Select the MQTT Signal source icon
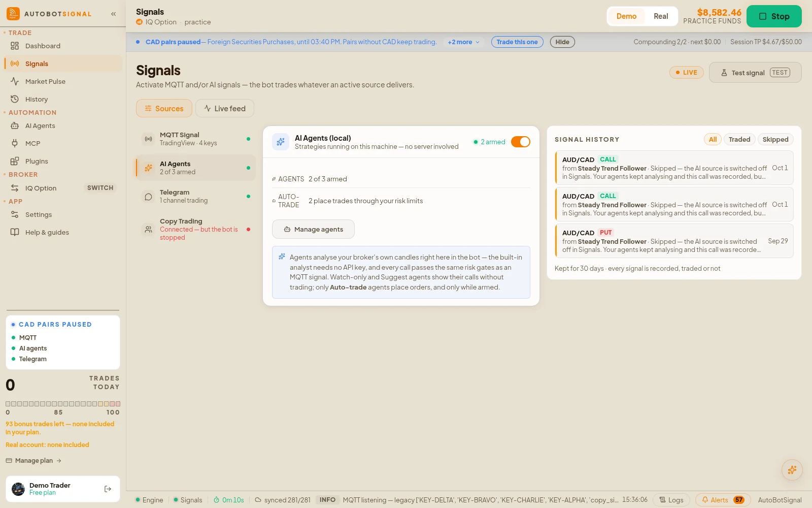Screen dimensions: 812x508 point(148,139)
